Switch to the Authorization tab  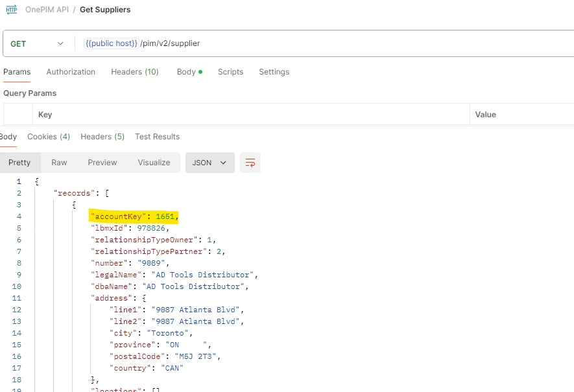tap(71, 72)
